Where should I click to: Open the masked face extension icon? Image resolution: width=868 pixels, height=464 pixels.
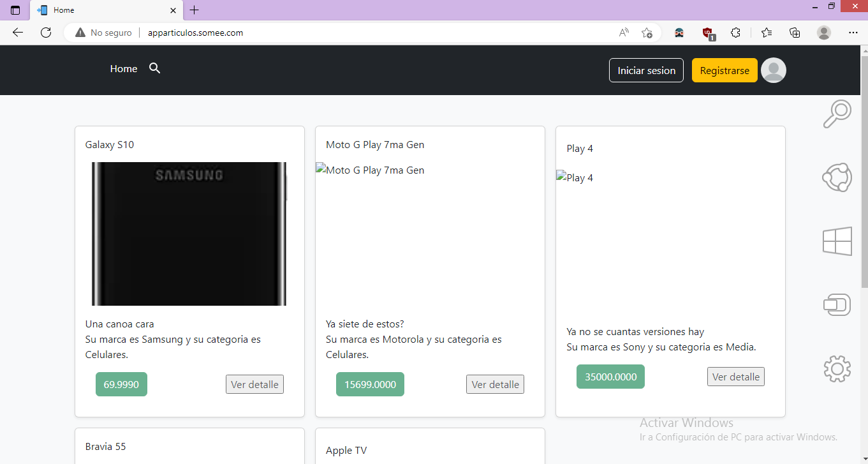679,33
